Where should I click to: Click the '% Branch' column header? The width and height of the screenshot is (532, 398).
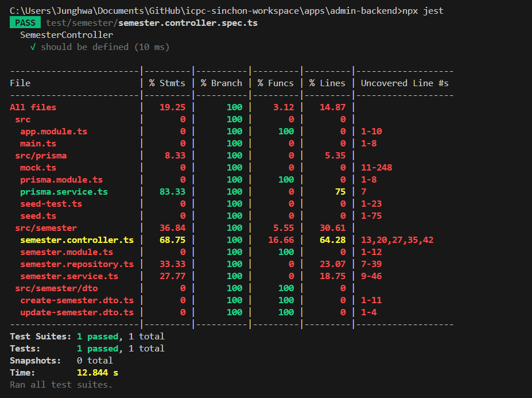(221, 83)
